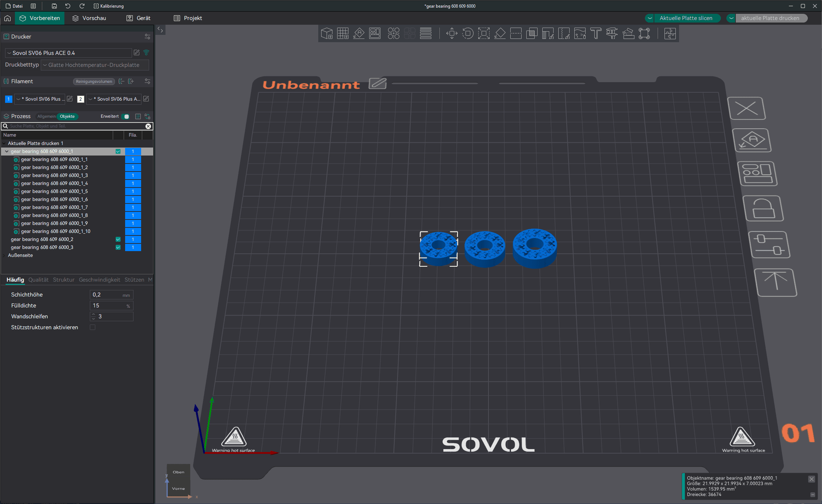Open the Qualität settings tab
822x504 pixels.
pyautogui.click(x=38, y=280)
